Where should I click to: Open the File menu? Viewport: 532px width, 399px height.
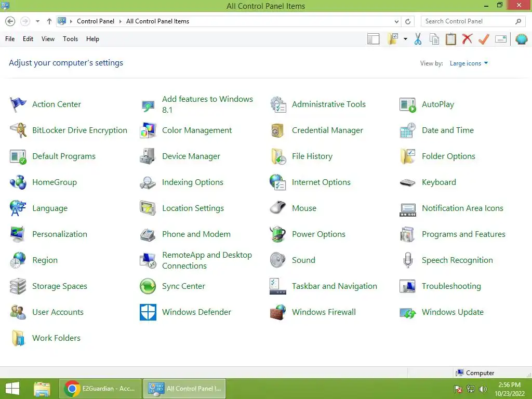click(x=10, y=39)
